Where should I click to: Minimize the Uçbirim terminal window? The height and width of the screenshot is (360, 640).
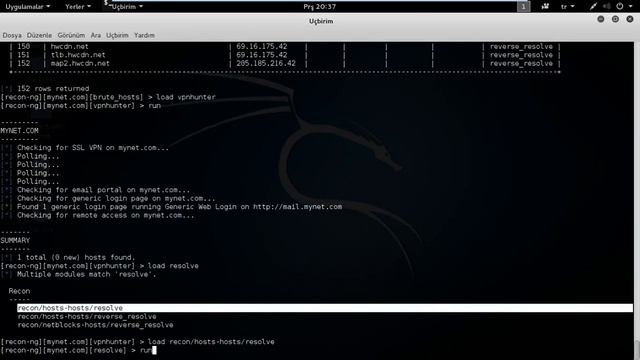(x=600, y=19)
